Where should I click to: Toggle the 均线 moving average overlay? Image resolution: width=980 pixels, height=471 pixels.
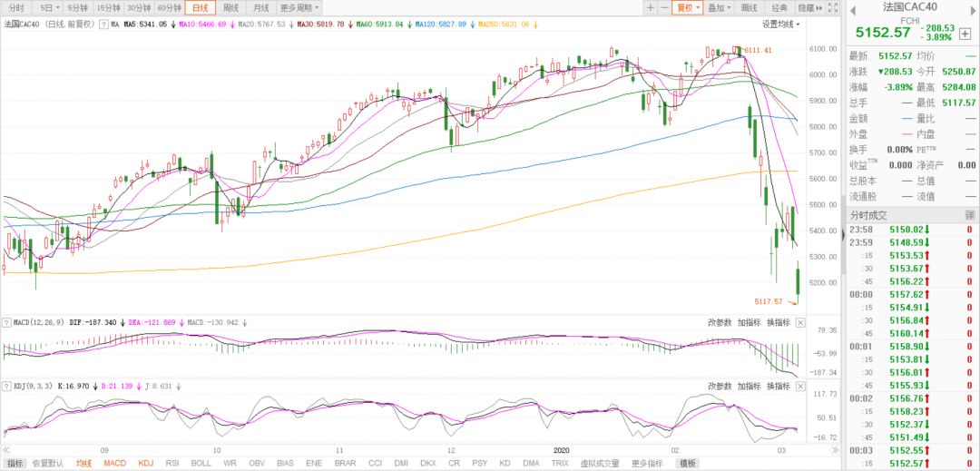click(x=84, y=463)
